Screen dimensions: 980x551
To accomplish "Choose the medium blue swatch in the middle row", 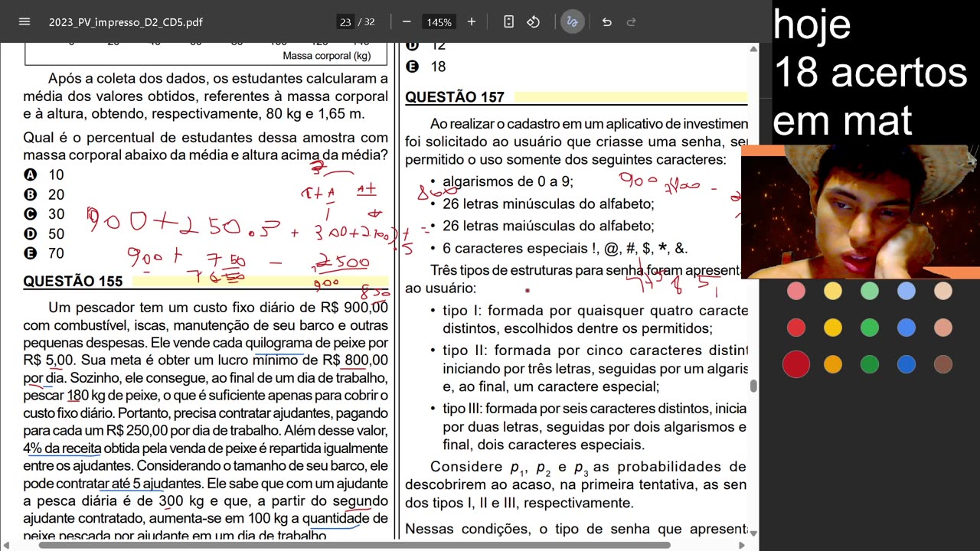I will click(906, 328).
